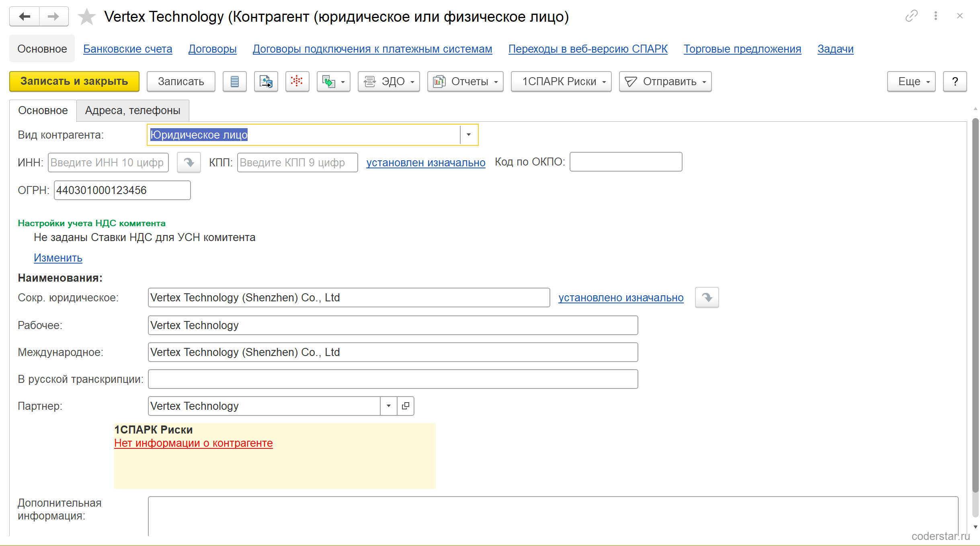Open the ЭДО dropdown menu
This screenshot has height=546, width=980.
(389, 82)
